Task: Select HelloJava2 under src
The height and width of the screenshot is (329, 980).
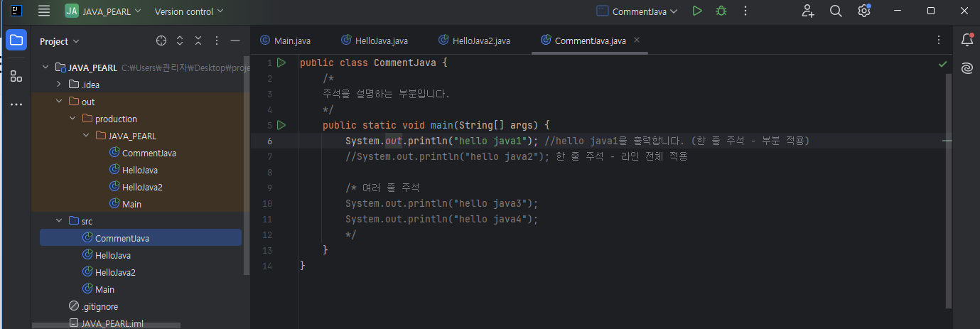Action: click(115, 272)
